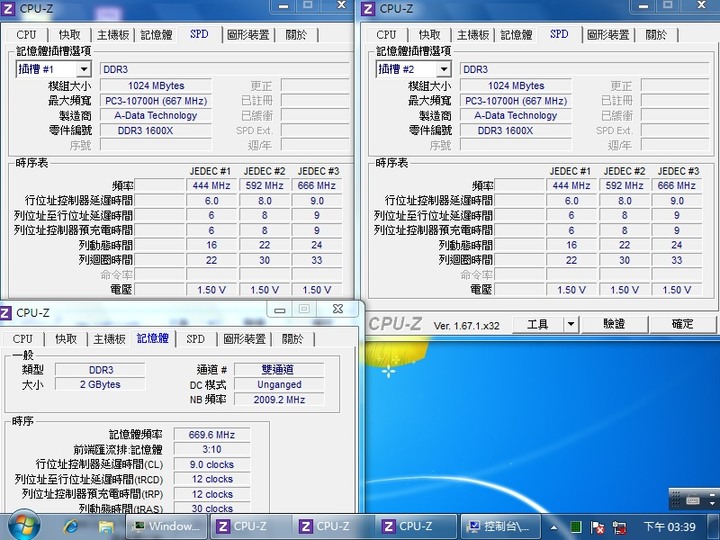Click 'A-Data Technology' in slot #1 window
Screen dimensions: 720x540
click(156, 116)
